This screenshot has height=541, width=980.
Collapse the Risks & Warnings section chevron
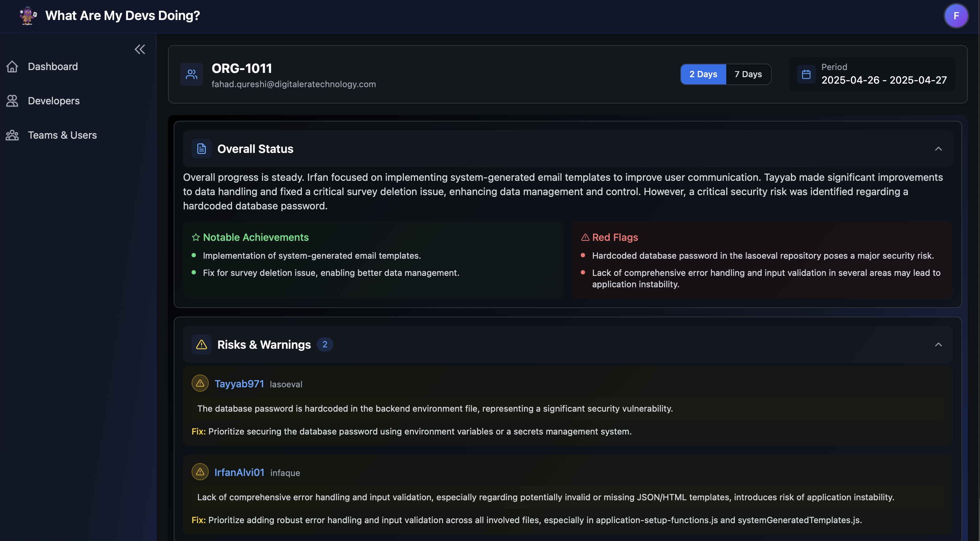(938, 345)
